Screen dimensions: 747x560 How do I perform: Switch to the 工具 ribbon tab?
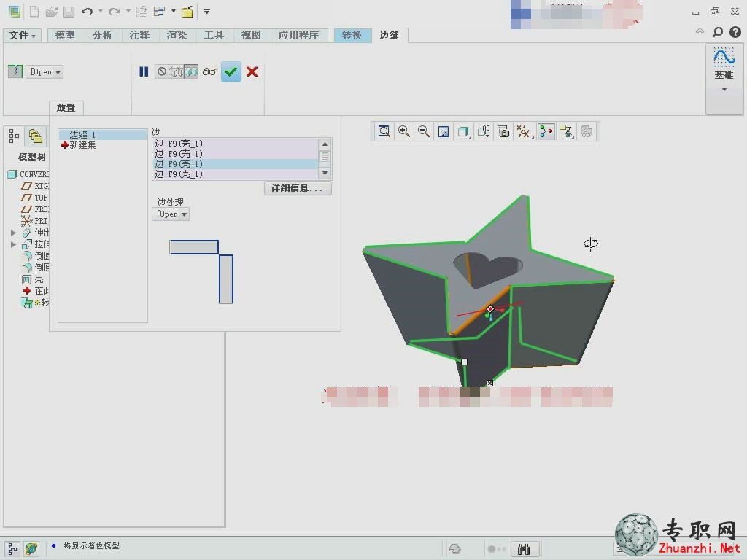[214, 35]
